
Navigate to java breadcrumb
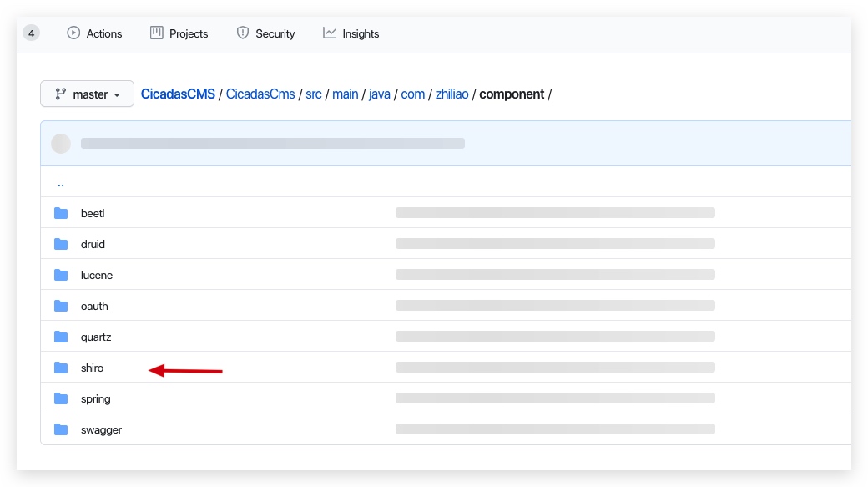coord(379,94)
